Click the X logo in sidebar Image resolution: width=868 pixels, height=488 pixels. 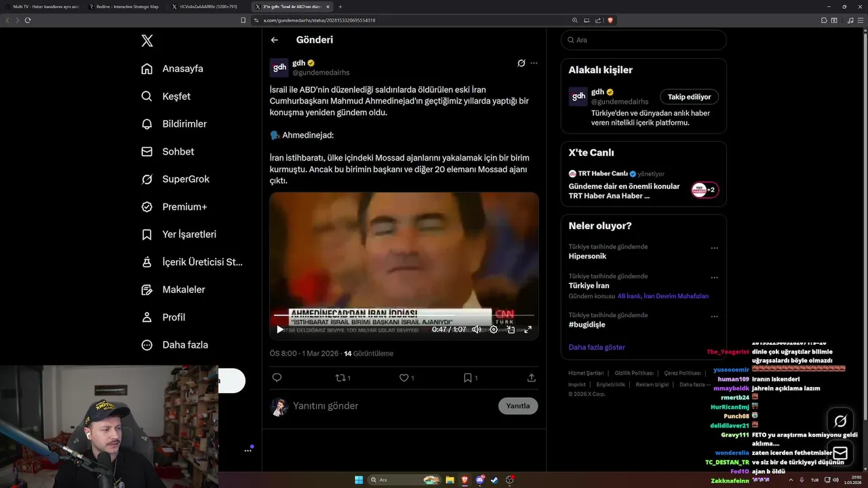coord(147,41)
